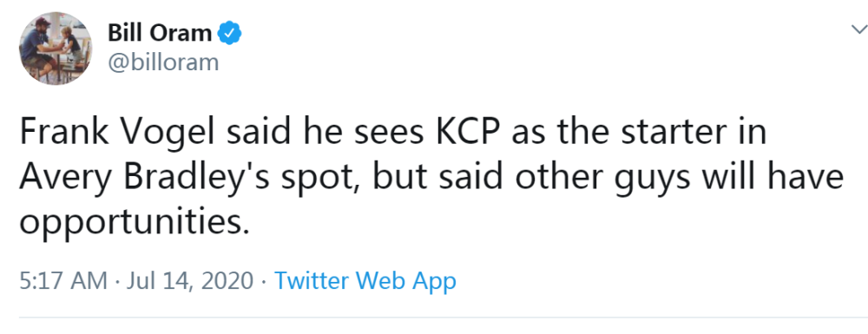The image size is (868, 334).
Task: Open the tweet options chevron menu
Action: (858, 31)
